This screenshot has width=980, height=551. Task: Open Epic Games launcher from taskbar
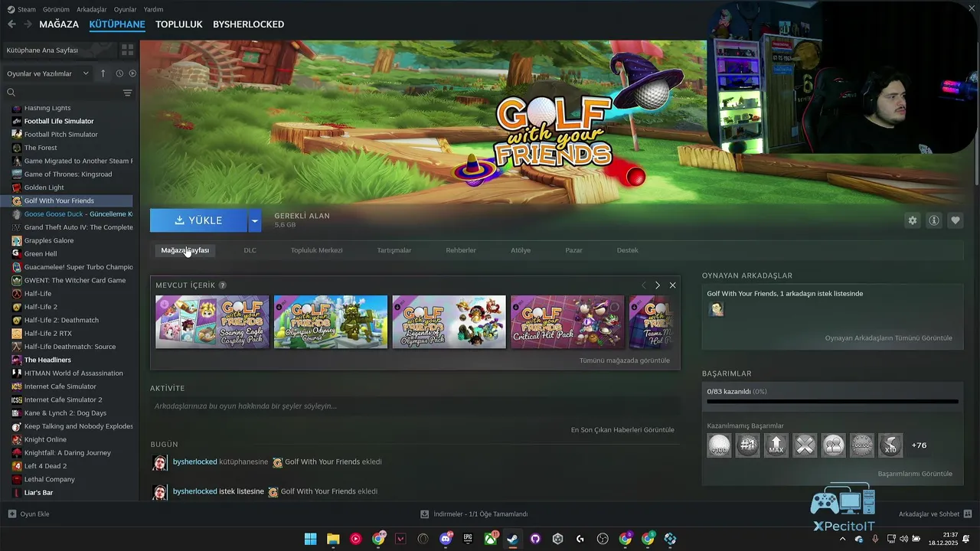click(468, 539)
